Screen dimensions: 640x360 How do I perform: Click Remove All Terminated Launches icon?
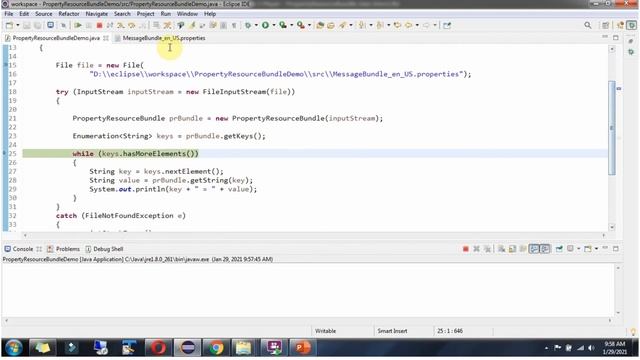coord(487,249)
